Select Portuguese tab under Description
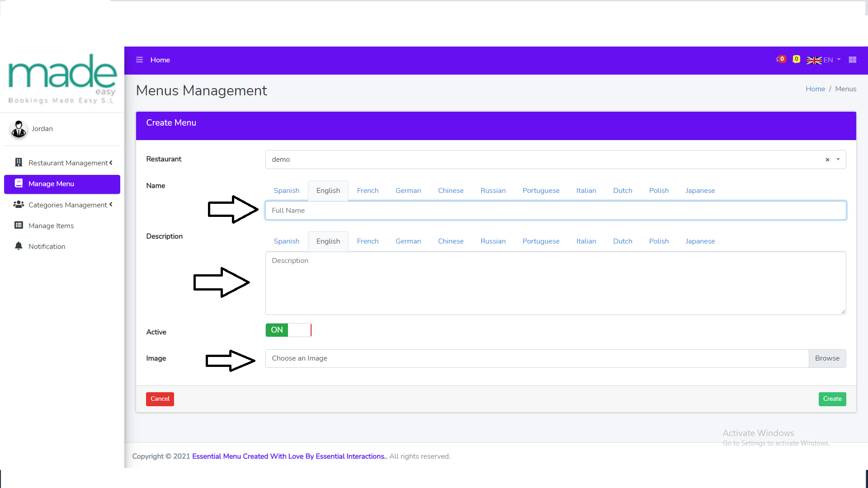The width and height of the screenshot is (868, 488). [541, 241]
